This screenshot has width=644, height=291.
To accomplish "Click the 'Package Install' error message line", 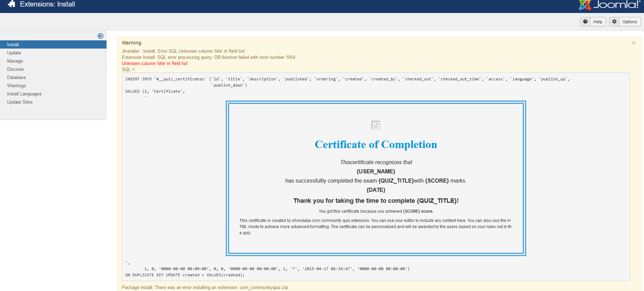I will pyautogui.click(x=205, y=288).
